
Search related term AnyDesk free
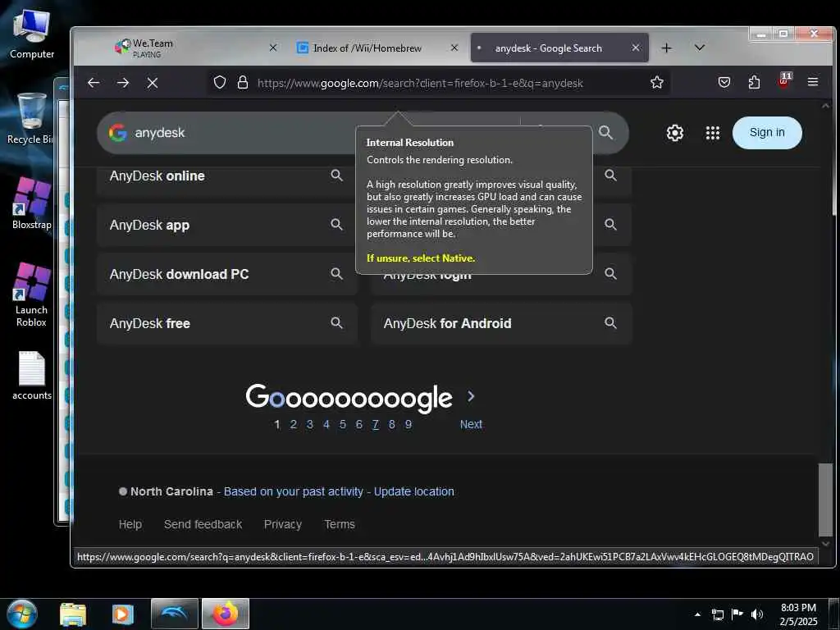point(227,323)
